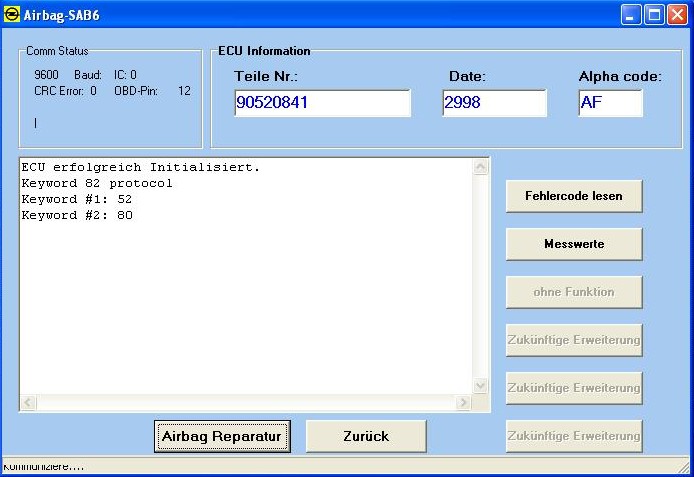The width and height of the screenshot is (694, 477).
Task: Click the Kommuniziere status bar text
Action: point(44,467)
